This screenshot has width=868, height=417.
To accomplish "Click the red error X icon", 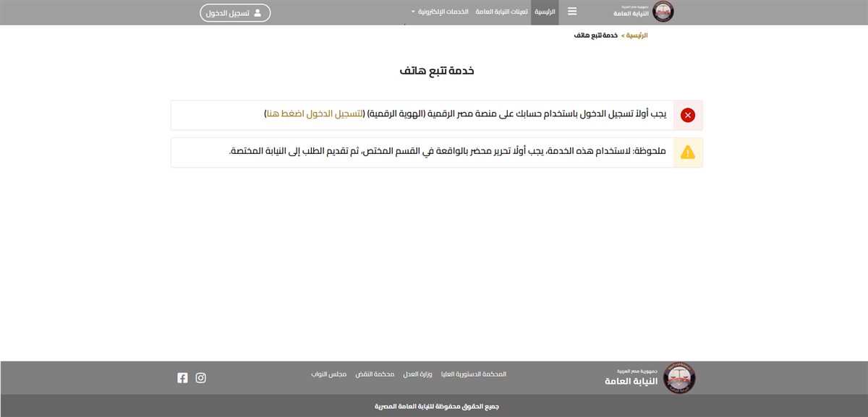I will pyautogui.click(x=688, y=116).
